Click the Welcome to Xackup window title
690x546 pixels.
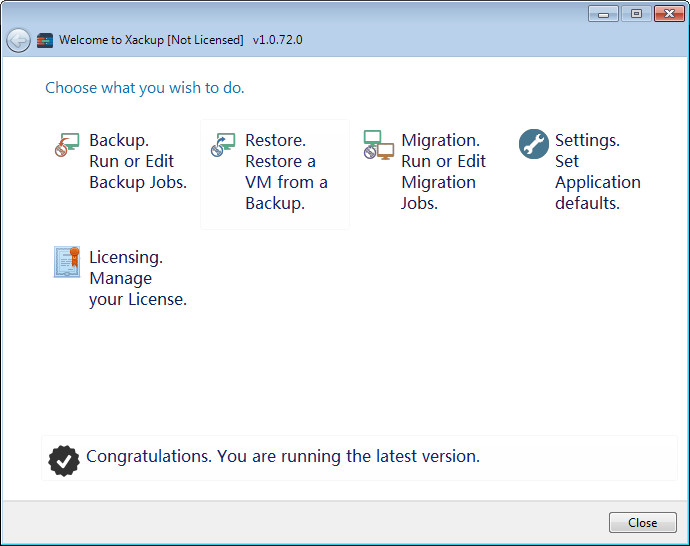[x=151, y=40]
